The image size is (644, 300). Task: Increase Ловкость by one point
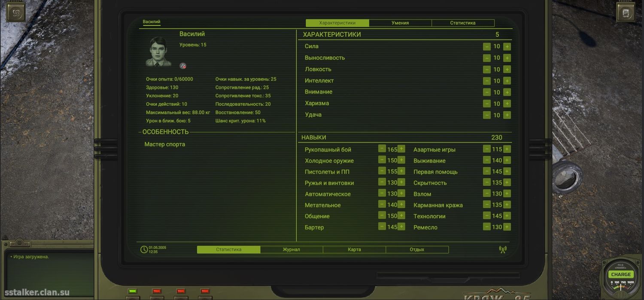point(507,70)
